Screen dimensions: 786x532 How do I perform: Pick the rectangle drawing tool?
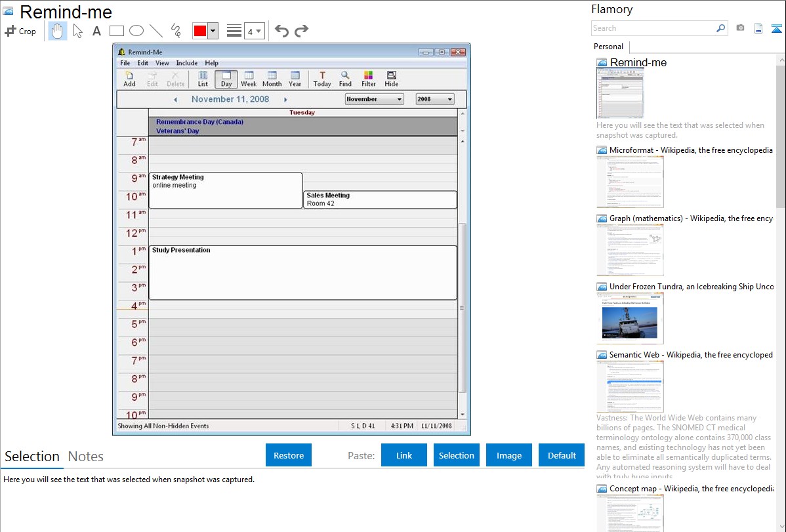pyautogui.click(x=116, y=31)
